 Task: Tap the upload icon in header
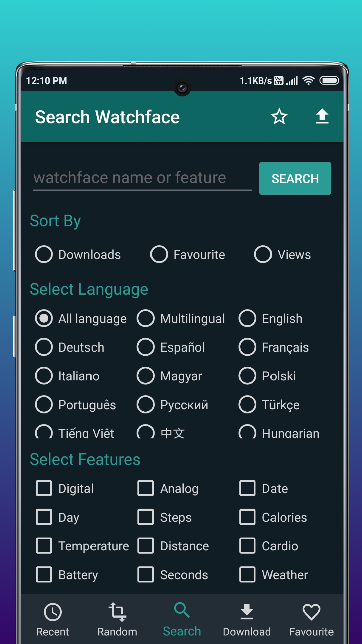pos(322,116)
